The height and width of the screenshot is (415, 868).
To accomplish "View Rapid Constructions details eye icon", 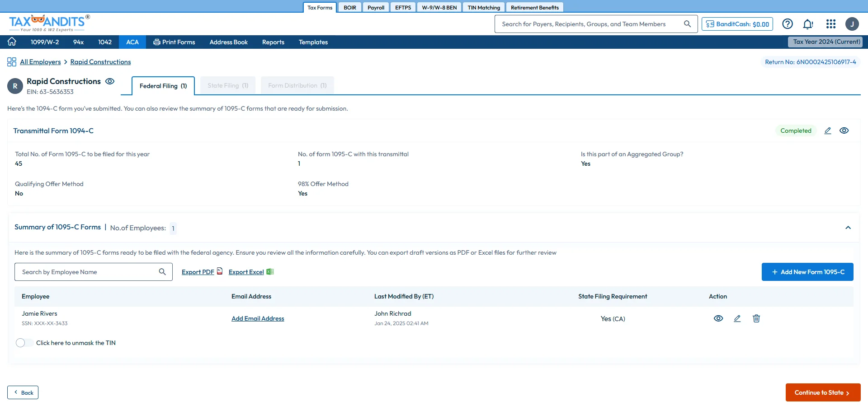I will [x=110, y=81].
